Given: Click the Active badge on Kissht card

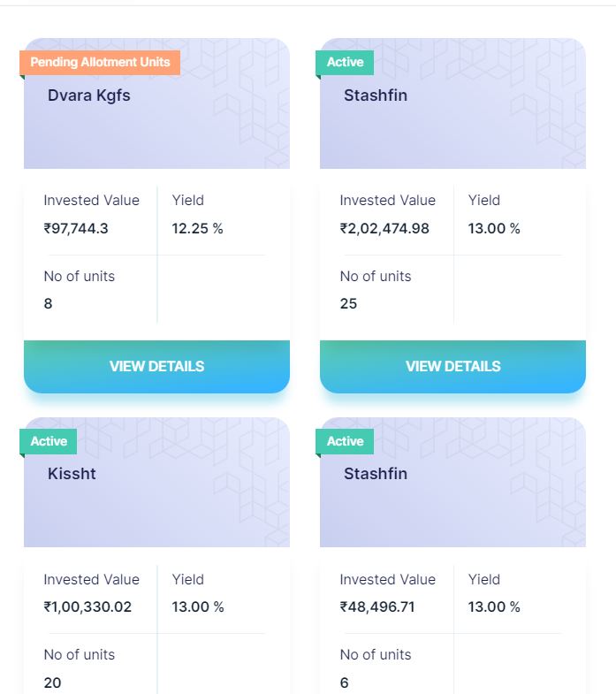Looking at the screenshot, I should (x=49, y=441).
